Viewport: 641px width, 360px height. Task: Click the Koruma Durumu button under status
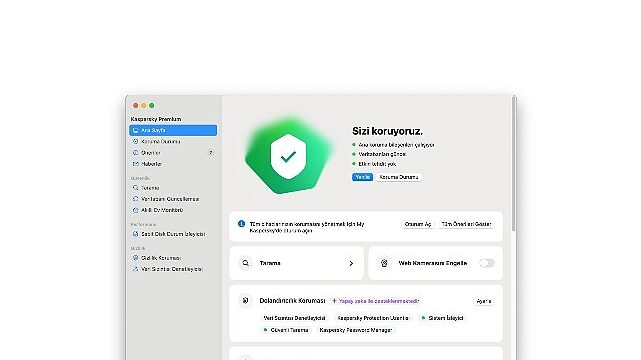click(x=399, y=177)
